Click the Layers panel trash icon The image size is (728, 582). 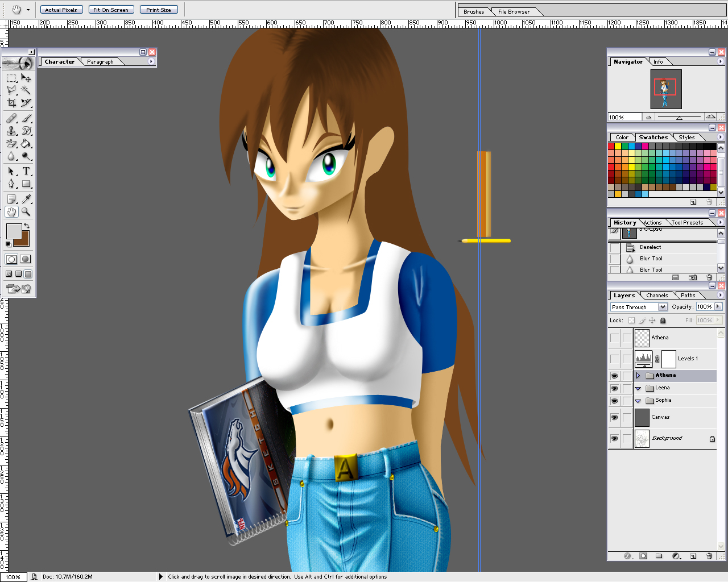tap(709, 556)
